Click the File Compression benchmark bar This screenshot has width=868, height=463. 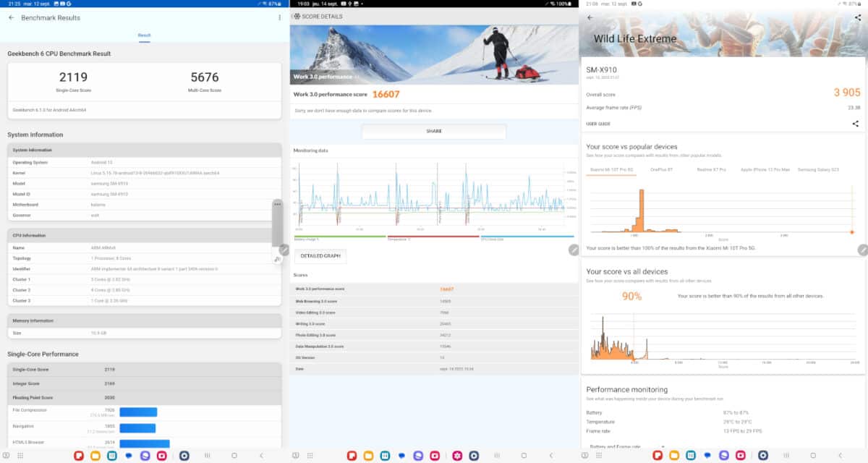point(138,412)
